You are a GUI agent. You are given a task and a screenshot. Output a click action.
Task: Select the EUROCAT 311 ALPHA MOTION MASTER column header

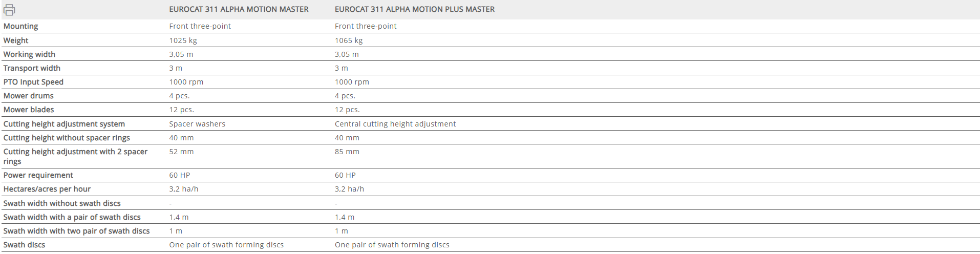(x=239, y=9)
